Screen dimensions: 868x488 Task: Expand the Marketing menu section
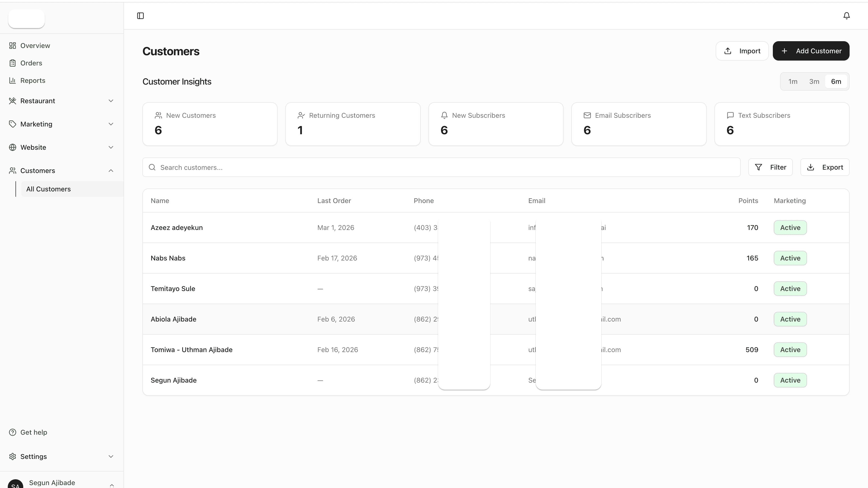coord(62,124)
